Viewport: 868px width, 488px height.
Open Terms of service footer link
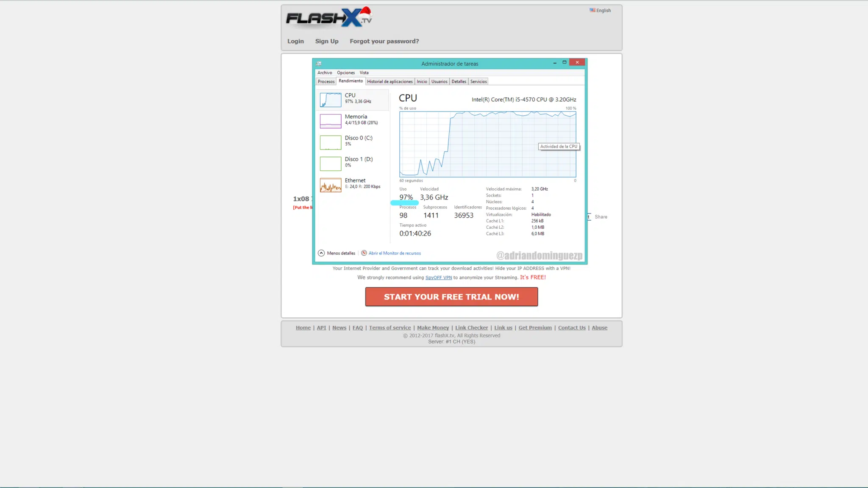pos(390,328)
